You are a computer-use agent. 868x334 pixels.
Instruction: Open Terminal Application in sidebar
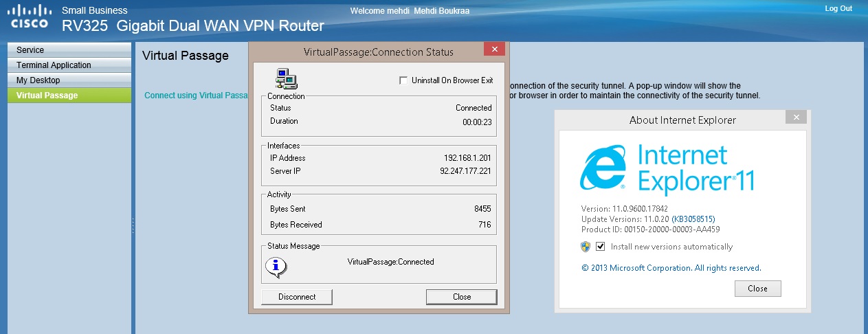tap(69, 65)
